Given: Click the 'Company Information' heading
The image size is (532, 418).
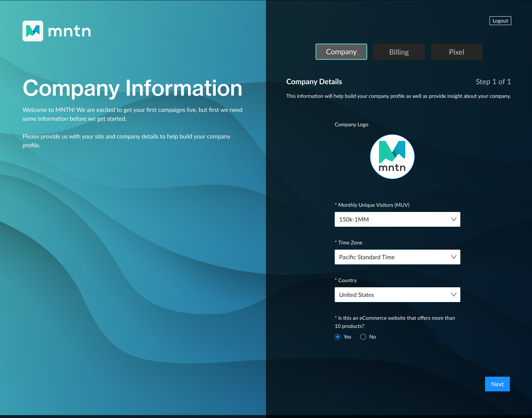Looking at the screenshot, I should click(x=132, y=88).
